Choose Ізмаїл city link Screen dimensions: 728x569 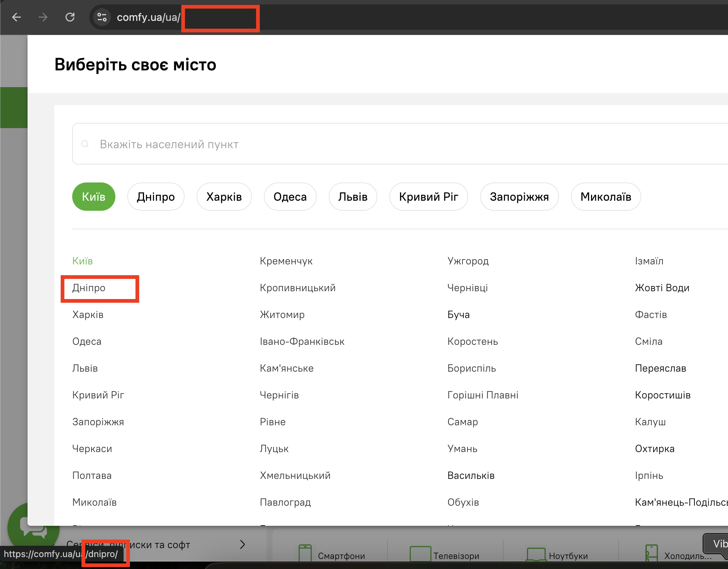(x=649, y=261)
